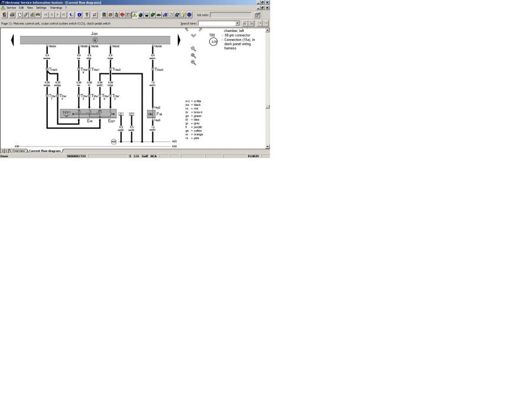The image size is (532, 399).
Task: Click the blue information icon in toolbar
Action: coord(79,15)
